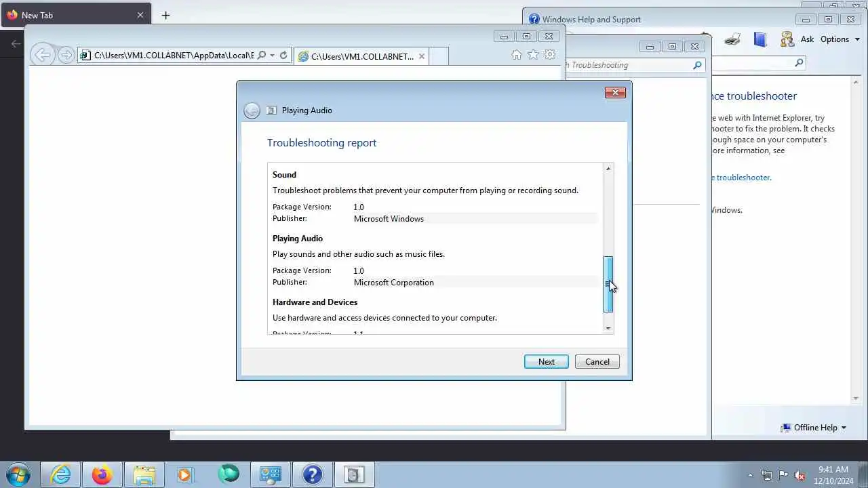Click the muted volume tray icon
The height and width of the screenshot is (488, 868).
tap(800, 475)
